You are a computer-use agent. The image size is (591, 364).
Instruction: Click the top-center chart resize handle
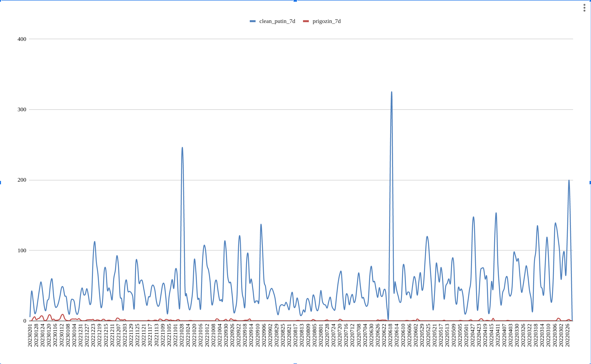pyautogui.click(x=295, y=1)
